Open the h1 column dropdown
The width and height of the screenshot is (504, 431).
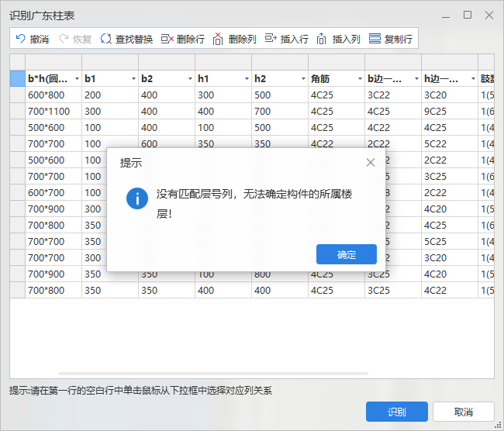point(247,79)
